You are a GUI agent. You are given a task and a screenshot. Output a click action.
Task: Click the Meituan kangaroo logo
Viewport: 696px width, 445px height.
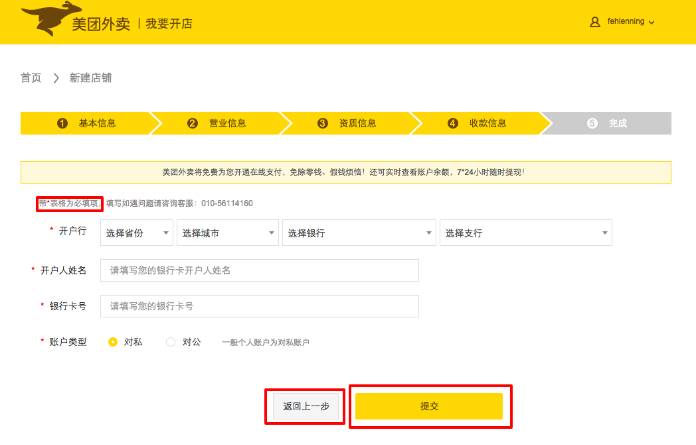tap(50, 19)
